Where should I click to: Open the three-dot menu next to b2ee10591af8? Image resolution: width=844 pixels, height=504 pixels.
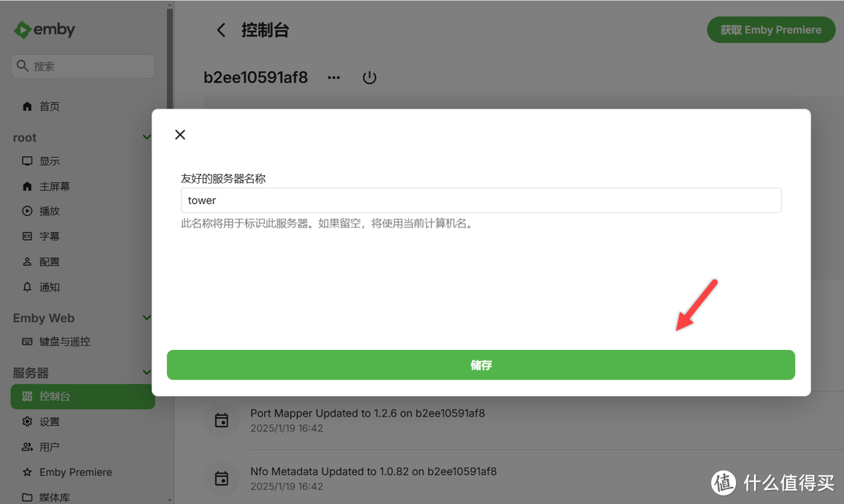point(334,77)
